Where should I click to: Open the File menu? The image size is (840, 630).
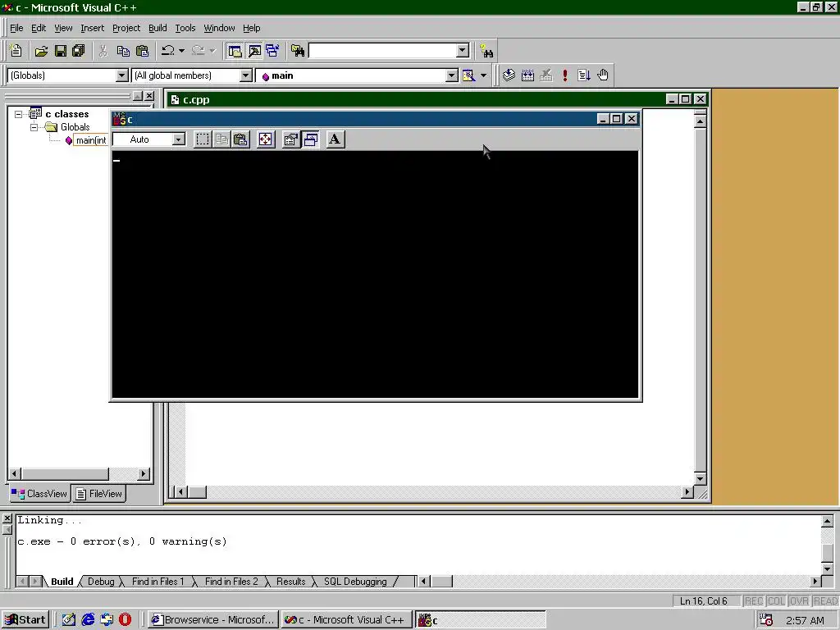point(16,28)
